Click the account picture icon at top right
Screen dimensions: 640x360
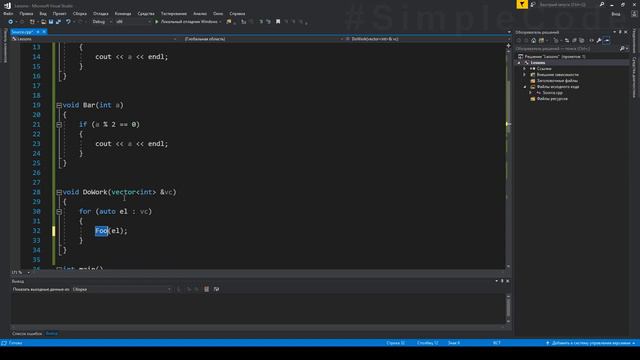pos(634,13)
